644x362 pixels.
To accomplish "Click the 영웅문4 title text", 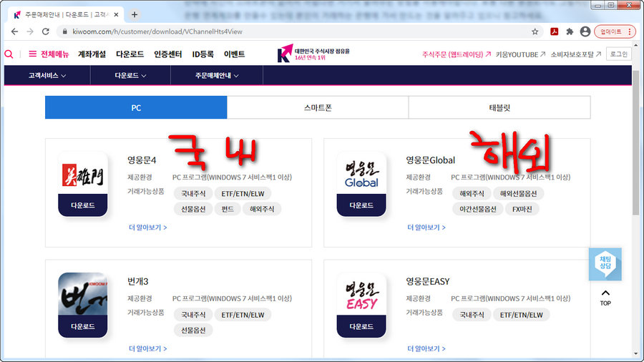I will pyautogui.click(x=142, y=160).
